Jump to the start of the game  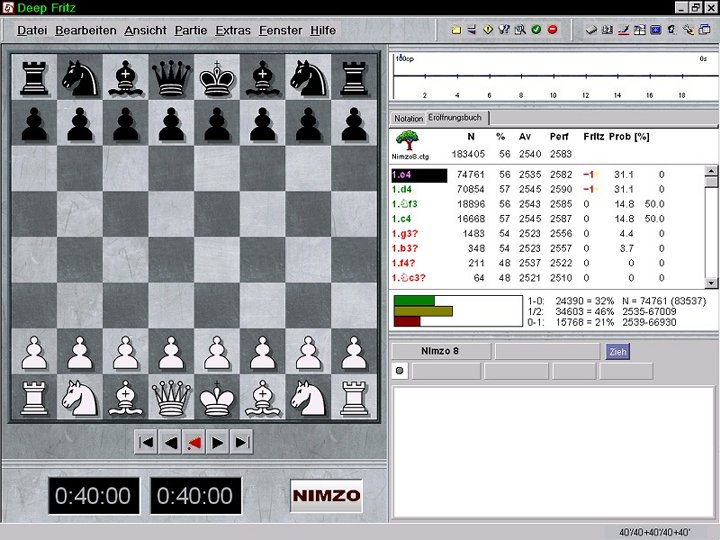(146, 442)
